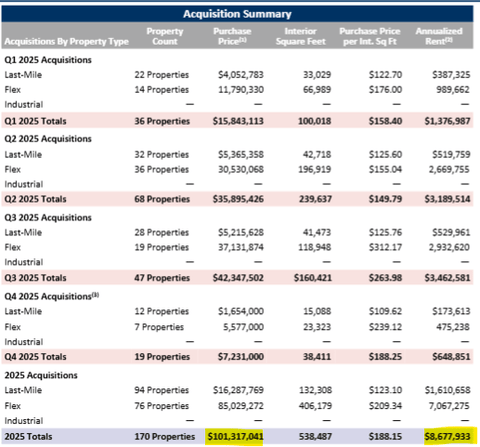Click the Q1 Flex purchase price 11,790,330

pos(241,90)
